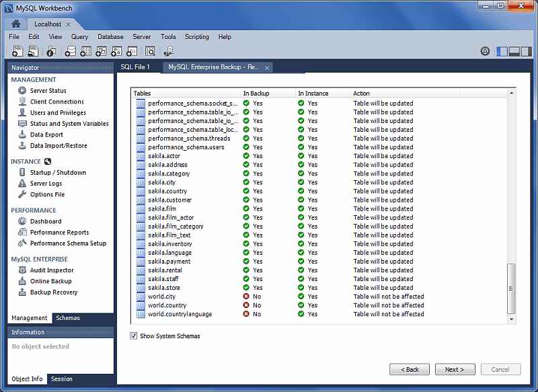Open SQL script file toolbar icon
Viewport: 538px width, 392px height.
pyautogui.click(x=33, y=51)
